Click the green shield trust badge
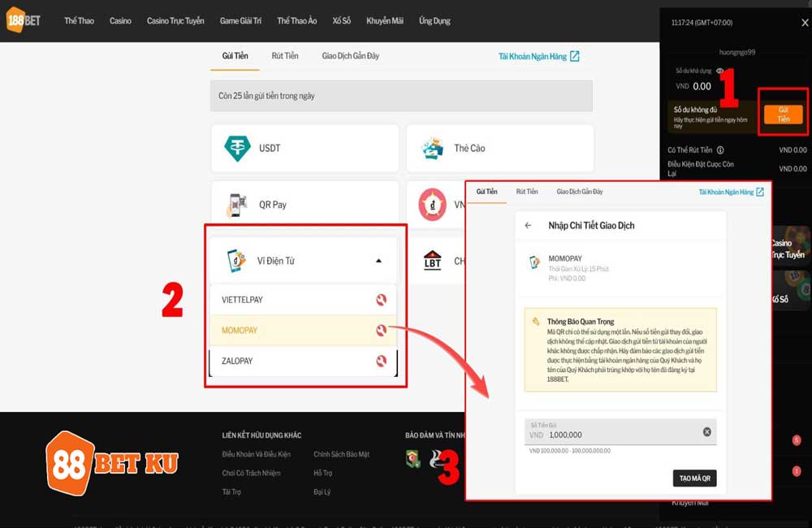 [x=412, y=459]
